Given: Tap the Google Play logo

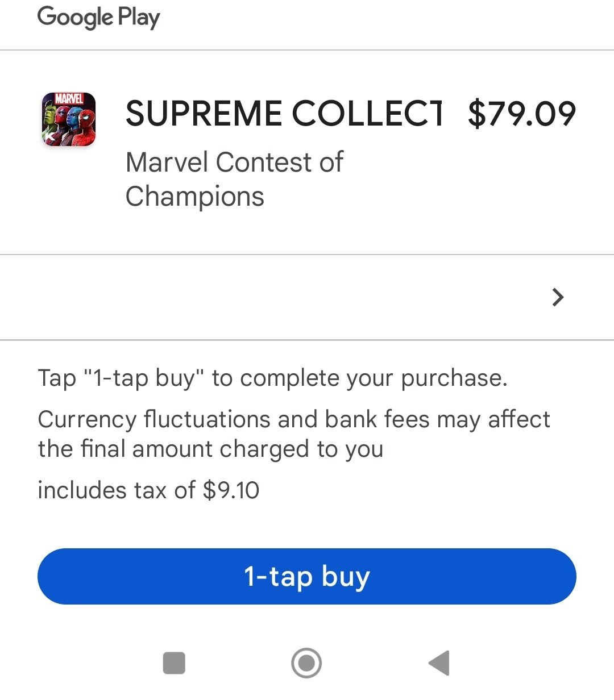Looking at the screenshot, I should (99, 17).
